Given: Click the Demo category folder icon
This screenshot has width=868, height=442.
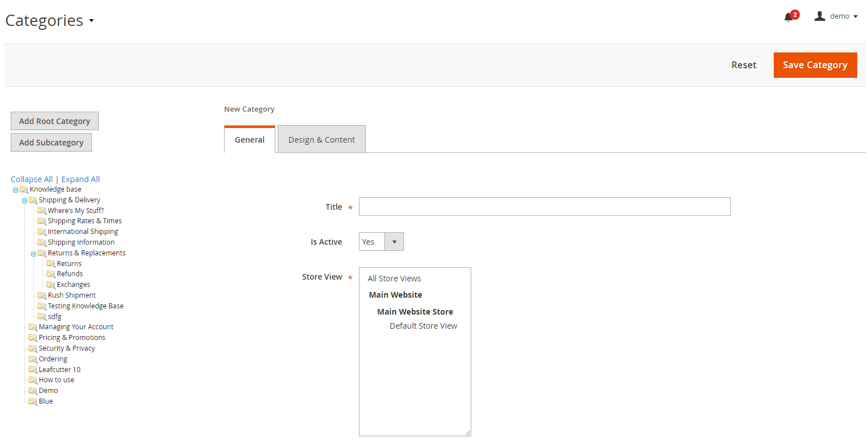Looking at the screenshot, I should tap(33, 391).
